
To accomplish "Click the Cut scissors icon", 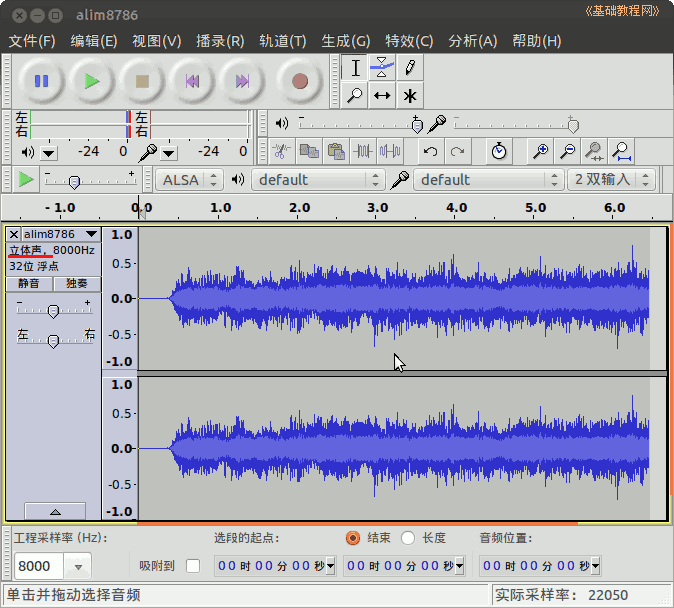I will [281, 152].
